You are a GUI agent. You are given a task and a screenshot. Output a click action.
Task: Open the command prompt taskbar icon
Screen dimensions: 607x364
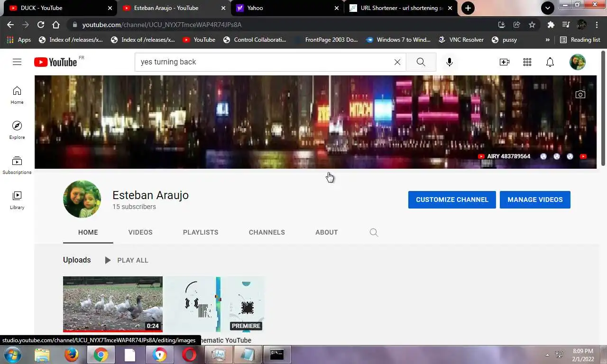click(277, 355)
